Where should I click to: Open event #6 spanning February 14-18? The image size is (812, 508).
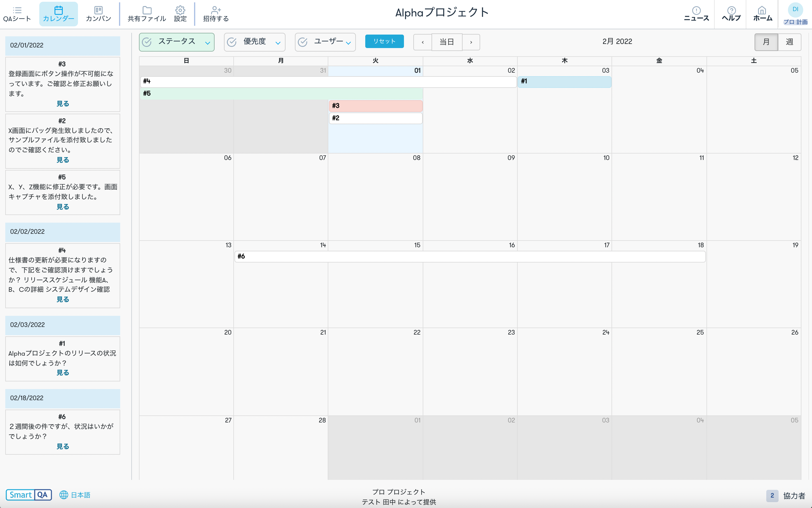[x=470, y=257]
